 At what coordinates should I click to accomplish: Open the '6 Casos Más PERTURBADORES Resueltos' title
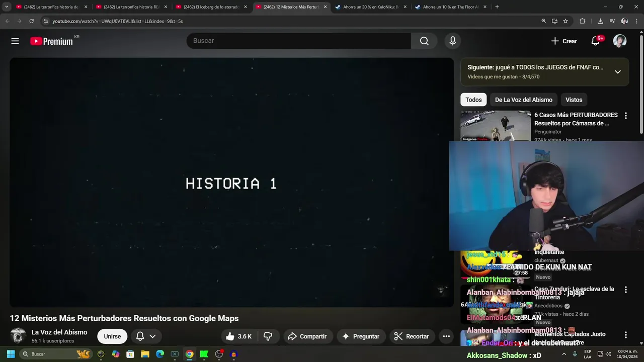click(576, 119)
